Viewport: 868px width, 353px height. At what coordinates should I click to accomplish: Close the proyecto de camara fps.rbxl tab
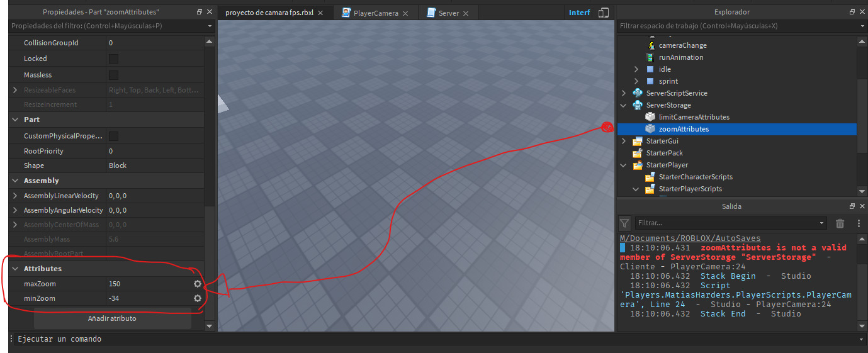point(320,13)
